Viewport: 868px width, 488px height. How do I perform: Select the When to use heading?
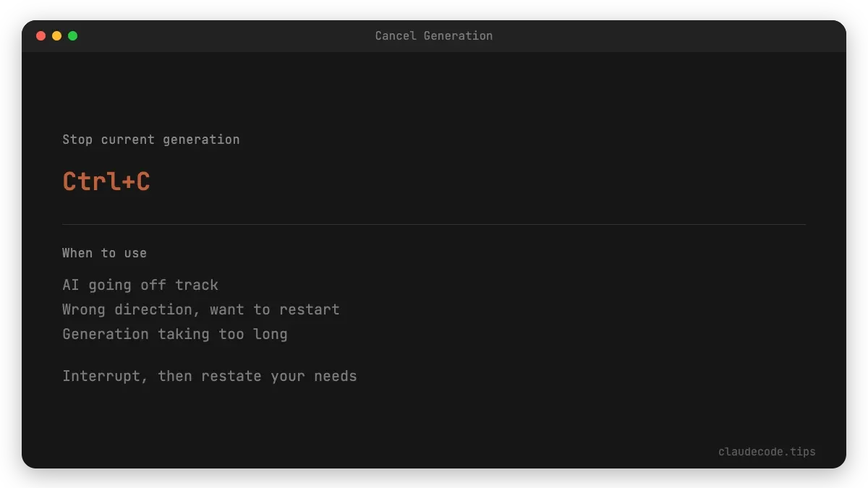(x=104, y=253)
